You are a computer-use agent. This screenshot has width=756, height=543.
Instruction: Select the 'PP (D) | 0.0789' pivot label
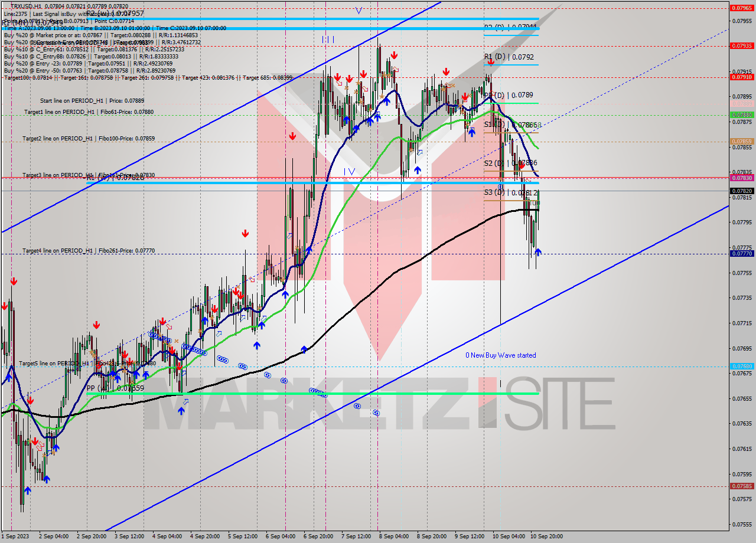(509, 95)
